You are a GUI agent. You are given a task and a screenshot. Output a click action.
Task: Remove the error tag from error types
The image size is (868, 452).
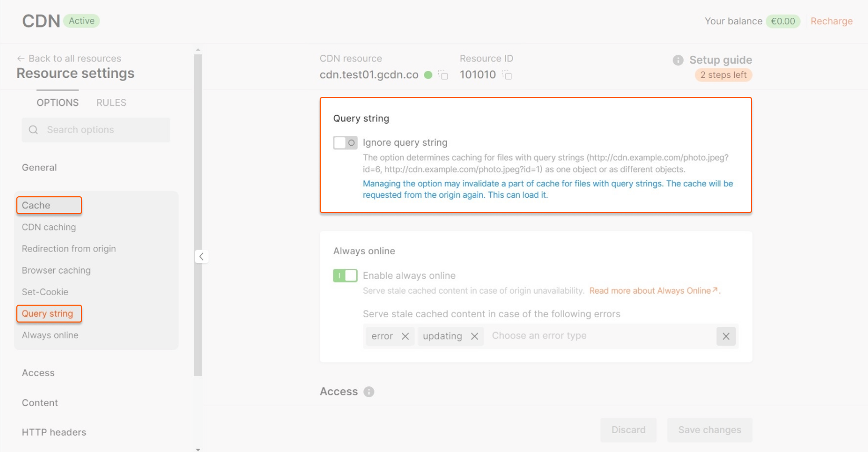pyautogui.click(x=405, y=336)
